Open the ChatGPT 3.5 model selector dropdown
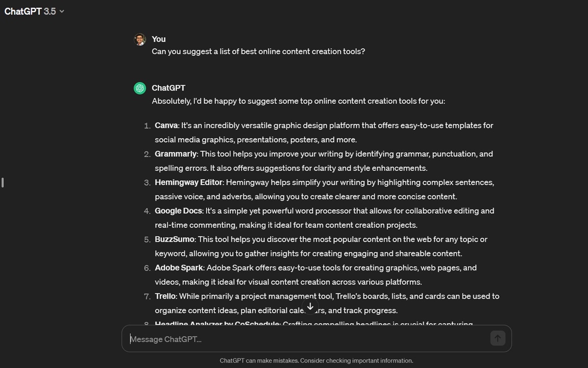The width and height of the screenshot is (588, 368). coord(34,11)
